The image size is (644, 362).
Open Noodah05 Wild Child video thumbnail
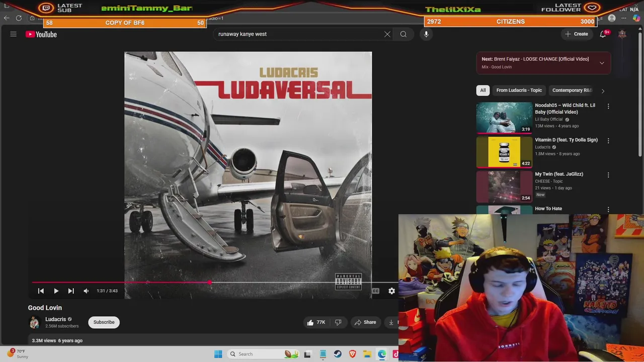point(504,118)
